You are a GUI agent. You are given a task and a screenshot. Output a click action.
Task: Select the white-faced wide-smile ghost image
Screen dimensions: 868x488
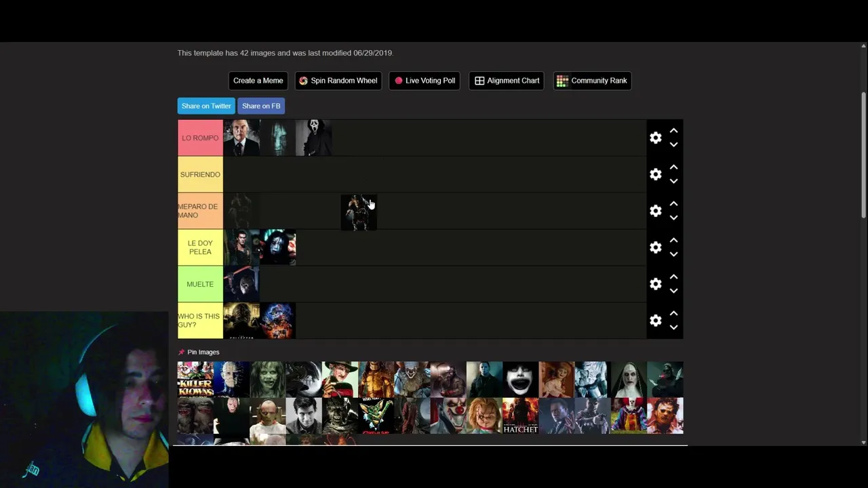coord(520,380)
